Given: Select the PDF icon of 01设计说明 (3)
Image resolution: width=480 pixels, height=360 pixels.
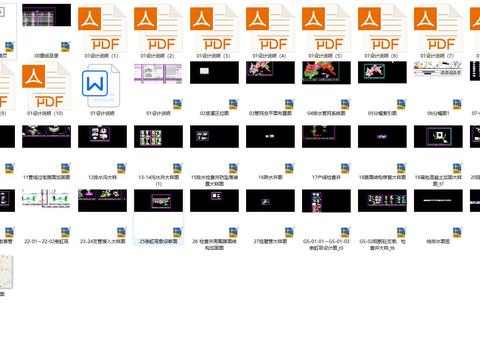Looking at the screenshot, I should [x=214, y=28].
